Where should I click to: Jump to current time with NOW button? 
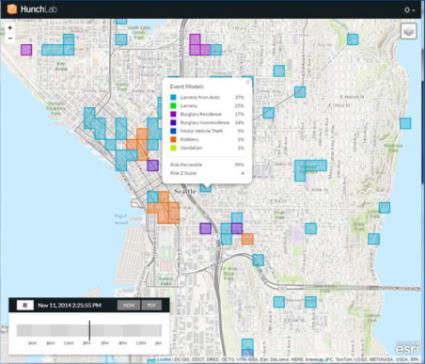click(x=129, y=305)
